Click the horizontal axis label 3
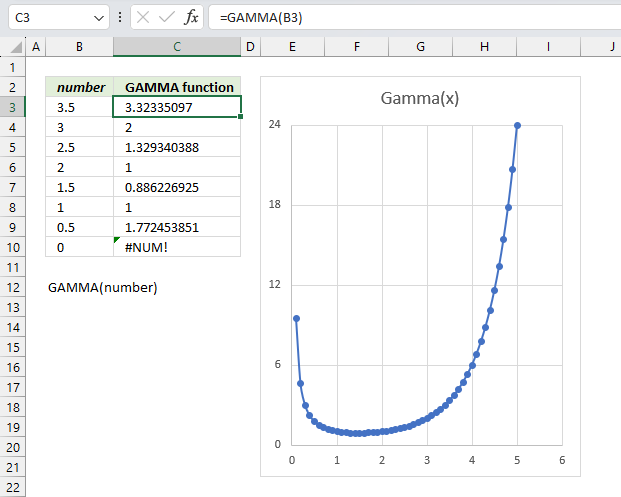The height and width of the screenshot is (497, 621). (427, 460)
